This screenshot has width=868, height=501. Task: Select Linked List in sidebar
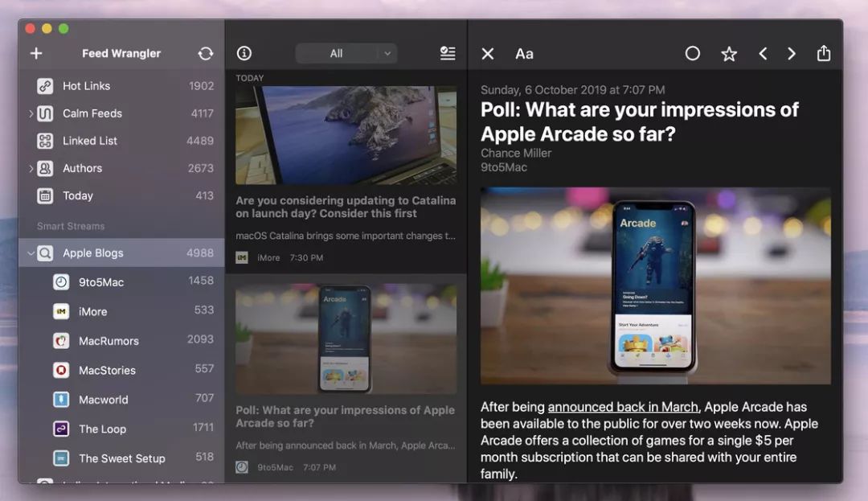point(90,141)
